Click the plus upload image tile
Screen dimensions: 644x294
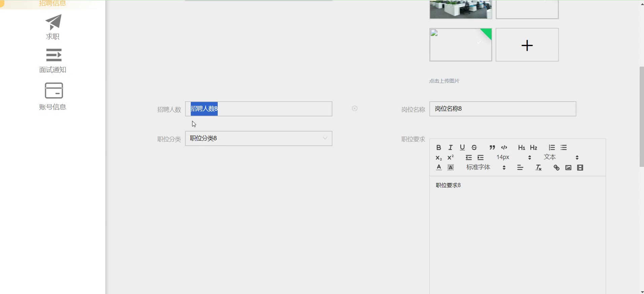[x=527, y=45]
